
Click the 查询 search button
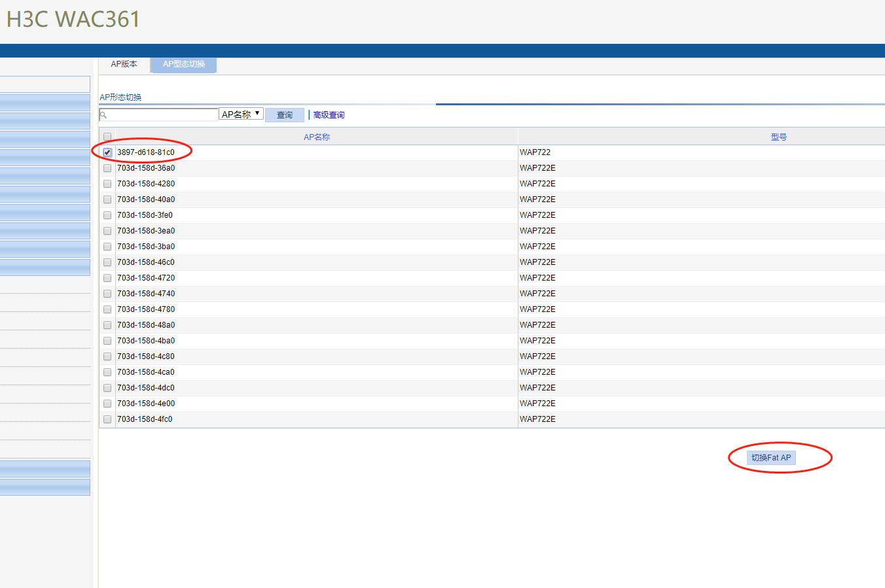pos(285,115)
